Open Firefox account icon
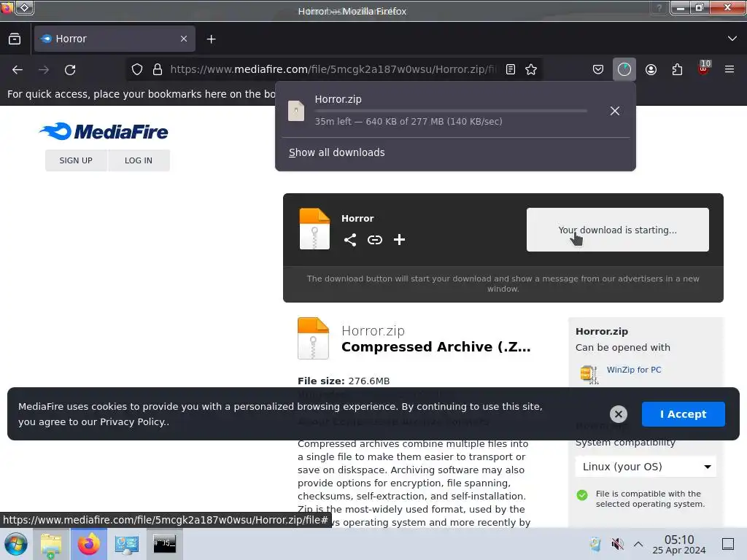Image resolution: width=747 pixels, height=560 pixels. point(651,69)
